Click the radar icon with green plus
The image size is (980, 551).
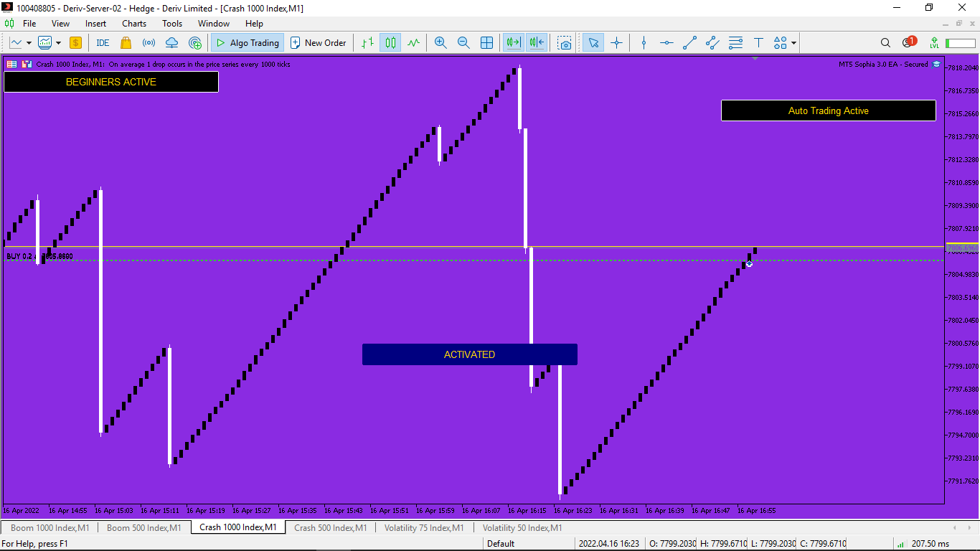point(195,43)
